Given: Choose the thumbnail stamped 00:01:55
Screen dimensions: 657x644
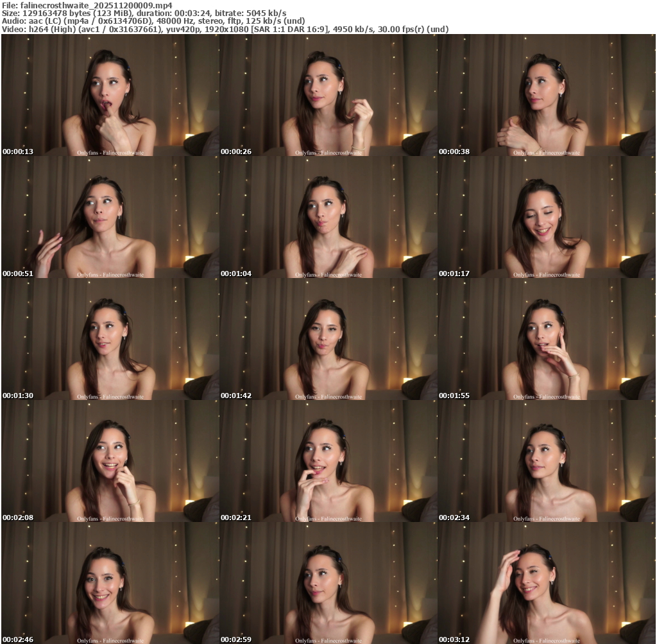Looking at the screenshot, I should pos(547,339).
